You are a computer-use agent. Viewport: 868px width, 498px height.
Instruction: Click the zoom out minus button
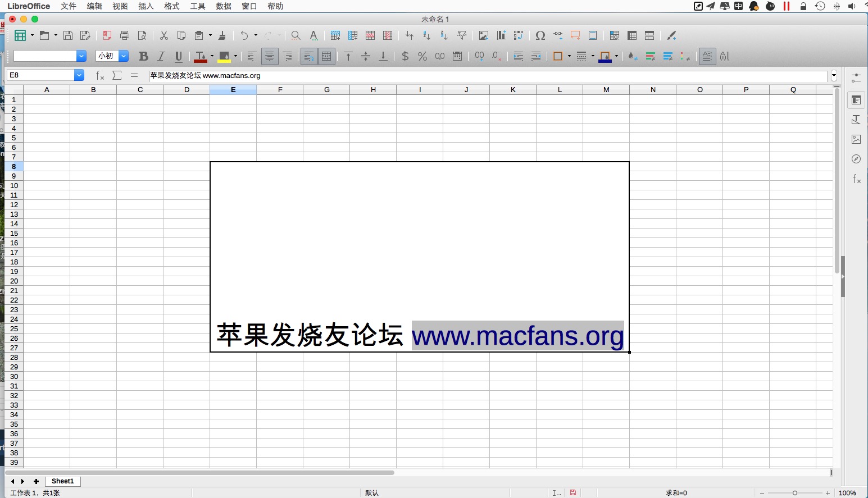coord(762,493)
